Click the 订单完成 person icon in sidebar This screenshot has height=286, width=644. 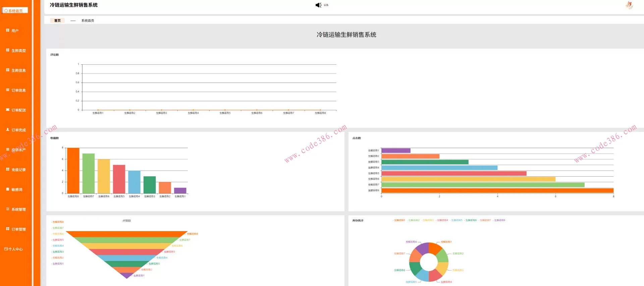(8, 130)
